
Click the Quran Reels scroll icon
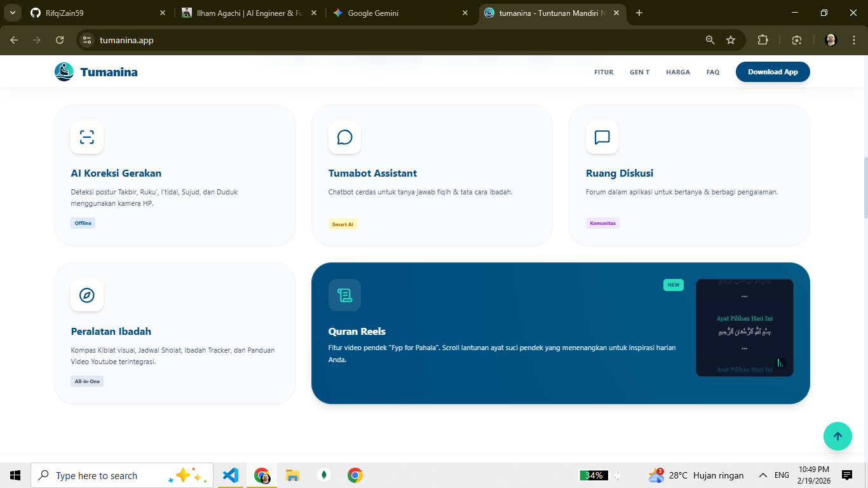point(344,295)
